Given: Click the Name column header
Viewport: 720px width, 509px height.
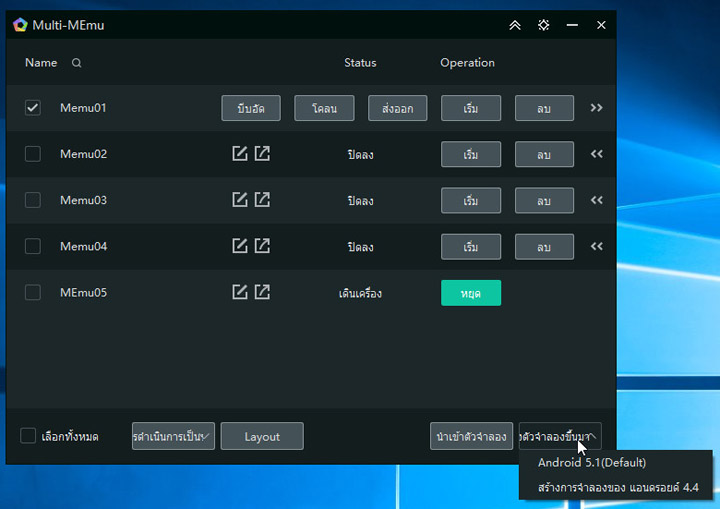Looking at the screenshot, I should [x=41, y=63].
